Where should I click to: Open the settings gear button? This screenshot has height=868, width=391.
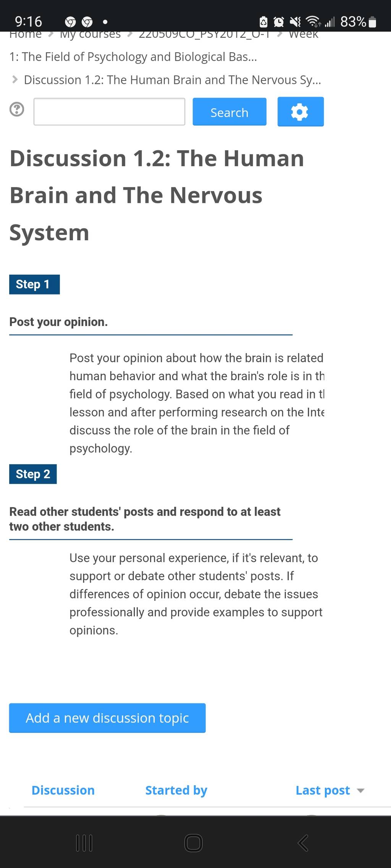301,112
